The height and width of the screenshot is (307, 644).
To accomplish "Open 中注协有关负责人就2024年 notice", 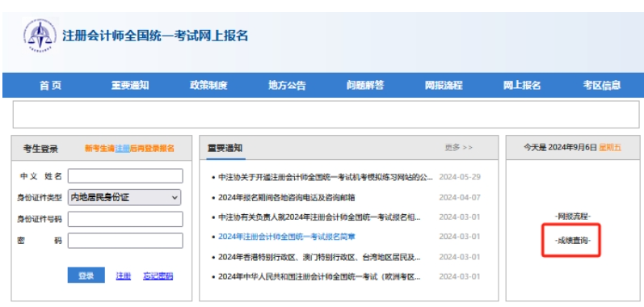I will coord(319,217).
